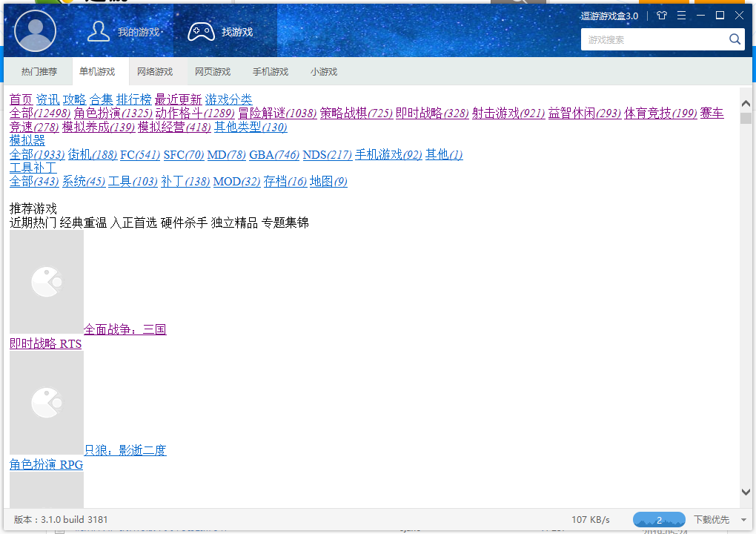Screen dimensions: 756x534
Task: Switch to 热门推荐 tab
Action: [x=39, y=71]
